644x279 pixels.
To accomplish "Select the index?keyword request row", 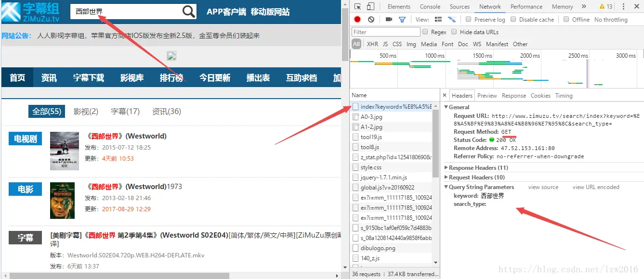I will point(392,106).
